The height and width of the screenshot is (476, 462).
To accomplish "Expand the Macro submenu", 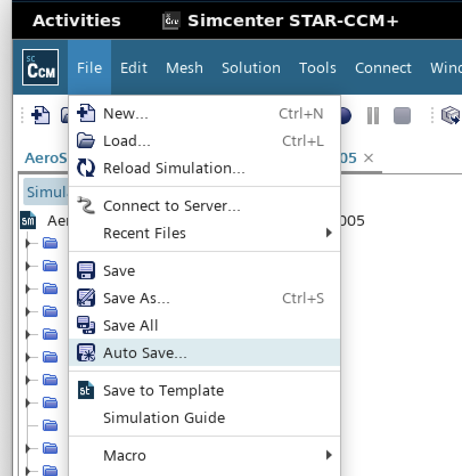I will point(205,455).
